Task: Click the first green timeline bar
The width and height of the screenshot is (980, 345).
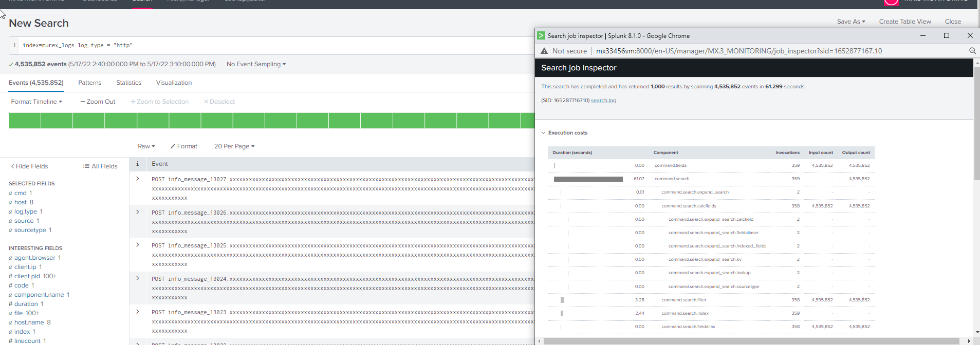Action: click(x=25, y=121)
